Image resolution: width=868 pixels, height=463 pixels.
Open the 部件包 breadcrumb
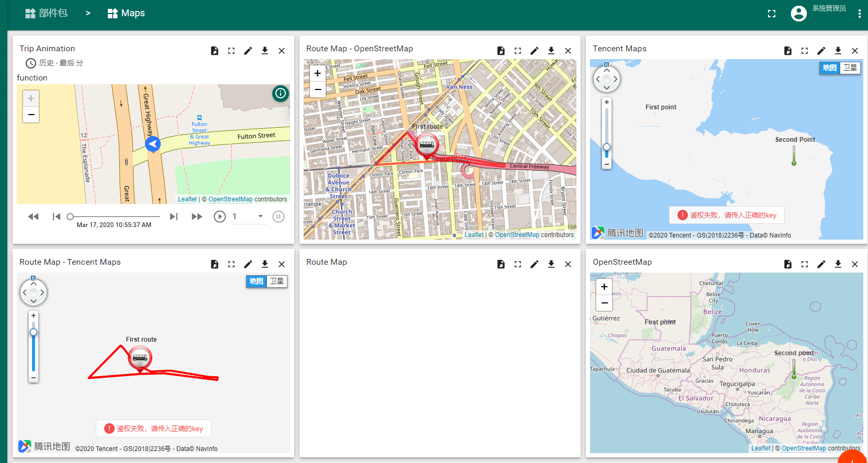click(x=46, y=13)
